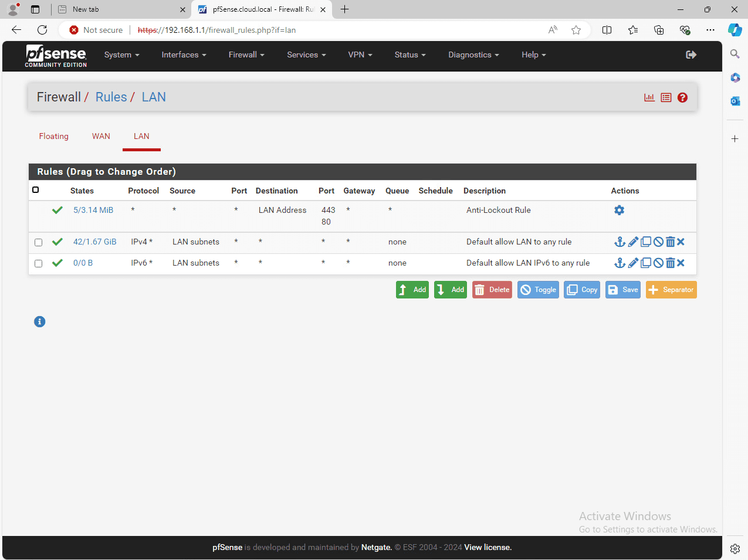Check the IPv4 LAN subnets rule checkbox

[39, 242]
